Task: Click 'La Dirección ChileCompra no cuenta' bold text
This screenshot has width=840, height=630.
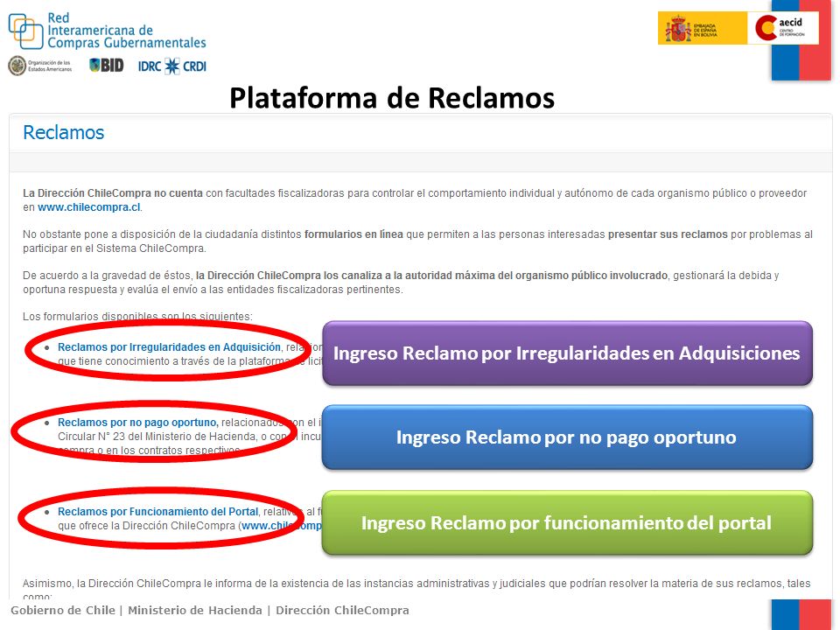Action: tap(113, 192)
